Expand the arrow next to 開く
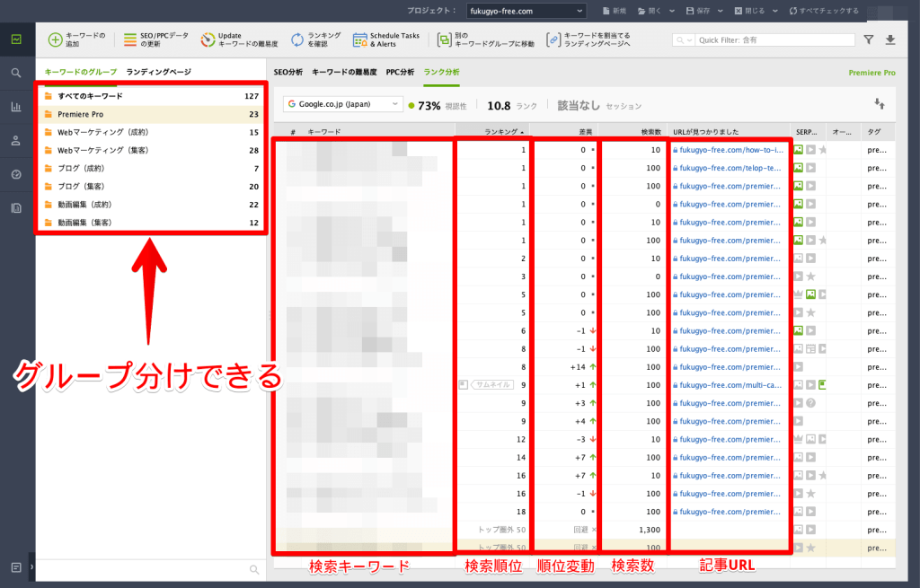 672,11
